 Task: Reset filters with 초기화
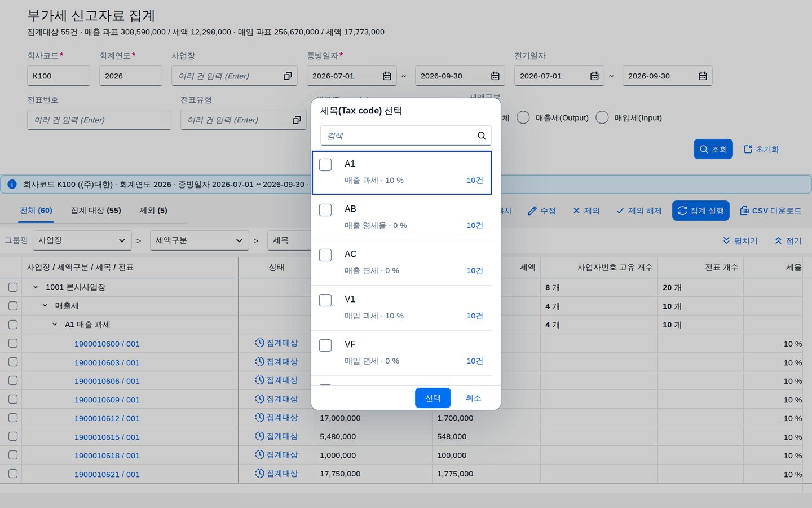(761, 149)
